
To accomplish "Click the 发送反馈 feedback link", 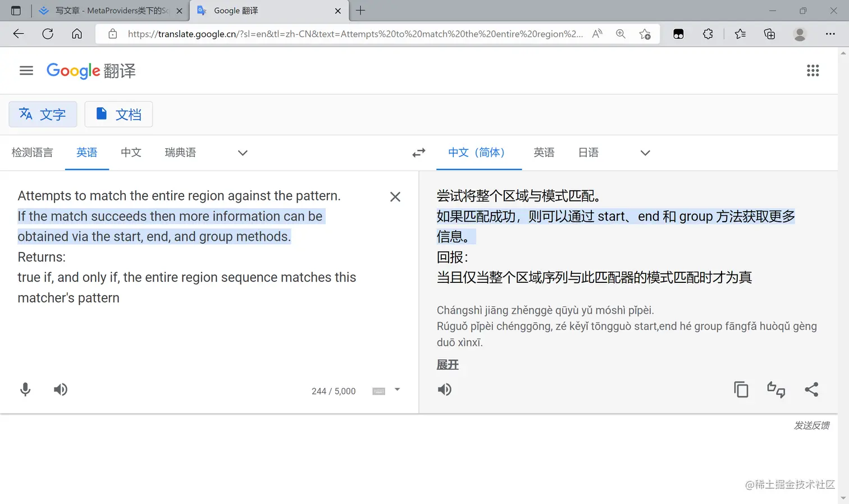I will pyautogui.click(x=811, y=425).
